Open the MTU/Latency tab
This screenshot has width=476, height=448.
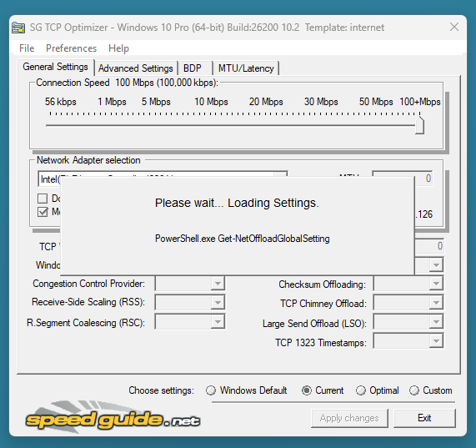pyautogui.click(x=246, y=68)
